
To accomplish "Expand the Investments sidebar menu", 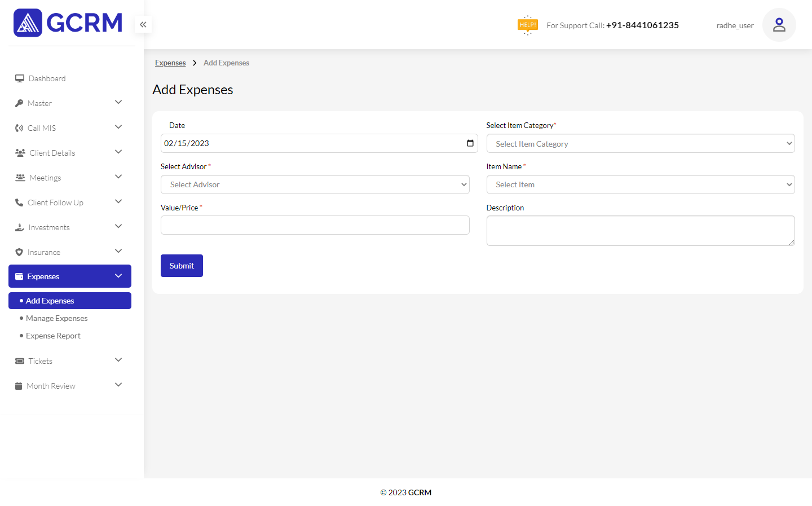I will [x=49, y=227].
